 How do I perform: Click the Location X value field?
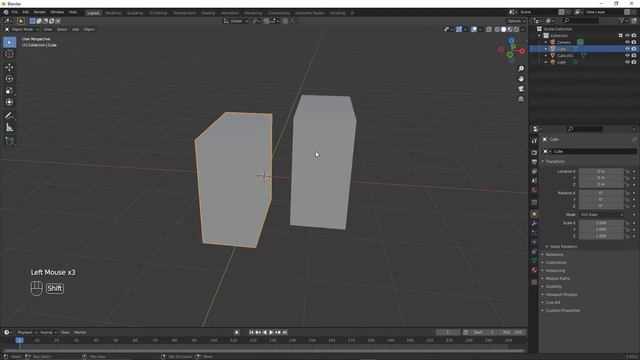(x=601, y=171)
